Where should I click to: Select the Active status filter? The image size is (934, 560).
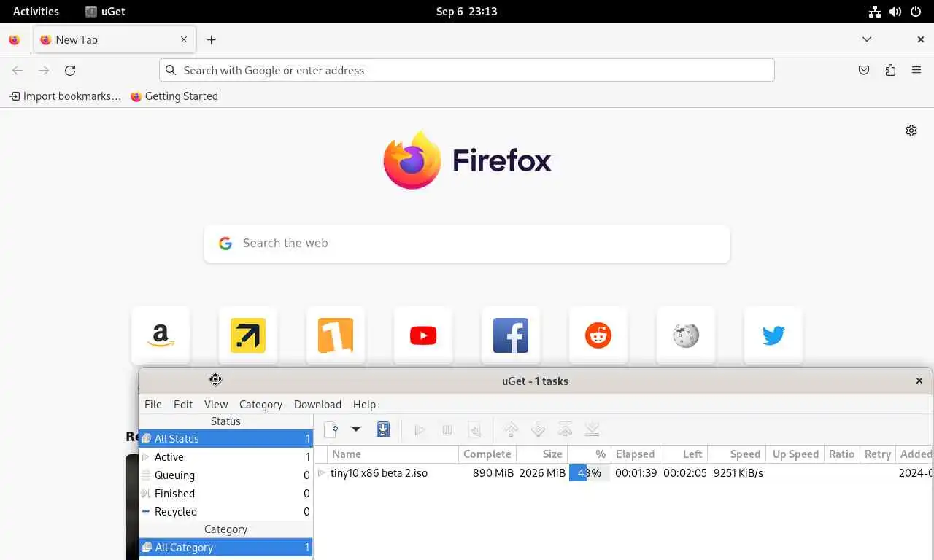coord(226,457)
